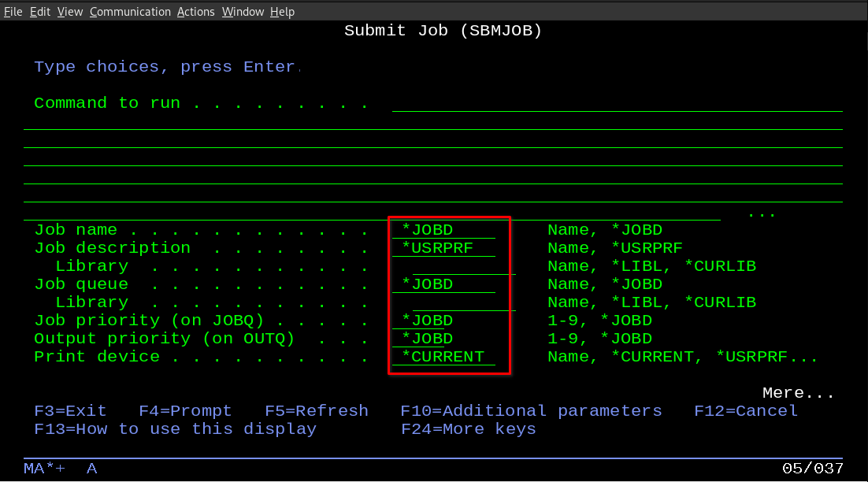Click the More... pagination indicator
Screen dimensions: 868x482
[x=798, y=392]
